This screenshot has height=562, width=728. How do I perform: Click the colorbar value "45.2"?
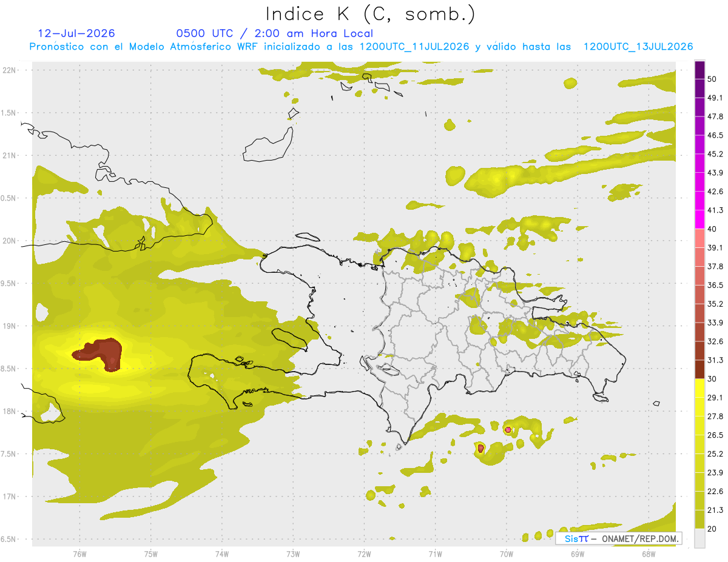pos(715,154)
